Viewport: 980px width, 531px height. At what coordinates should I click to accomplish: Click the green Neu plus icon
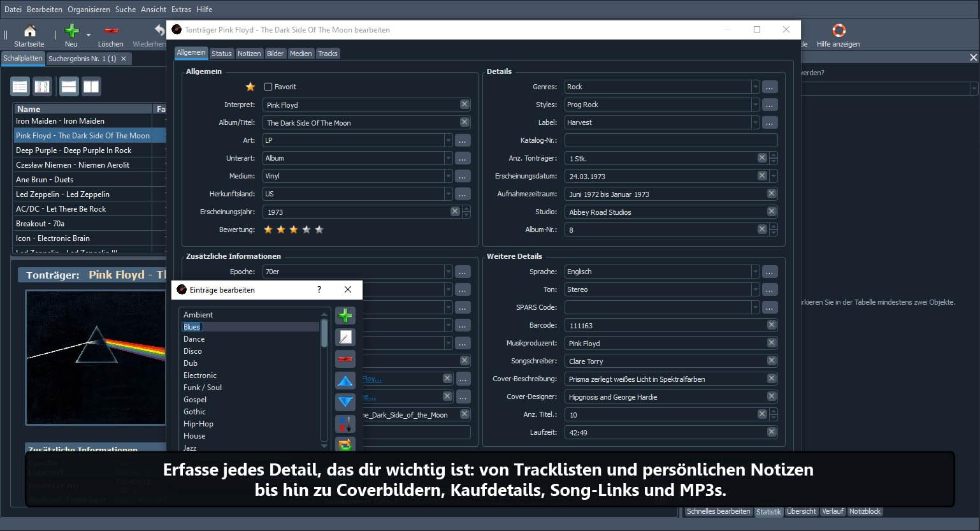(72, 31)
